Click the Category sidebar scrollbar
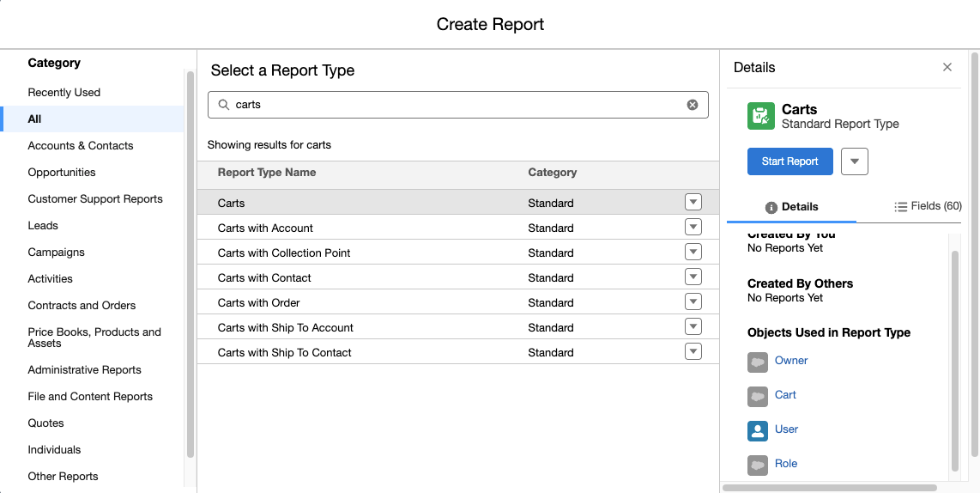 point(190,265)
